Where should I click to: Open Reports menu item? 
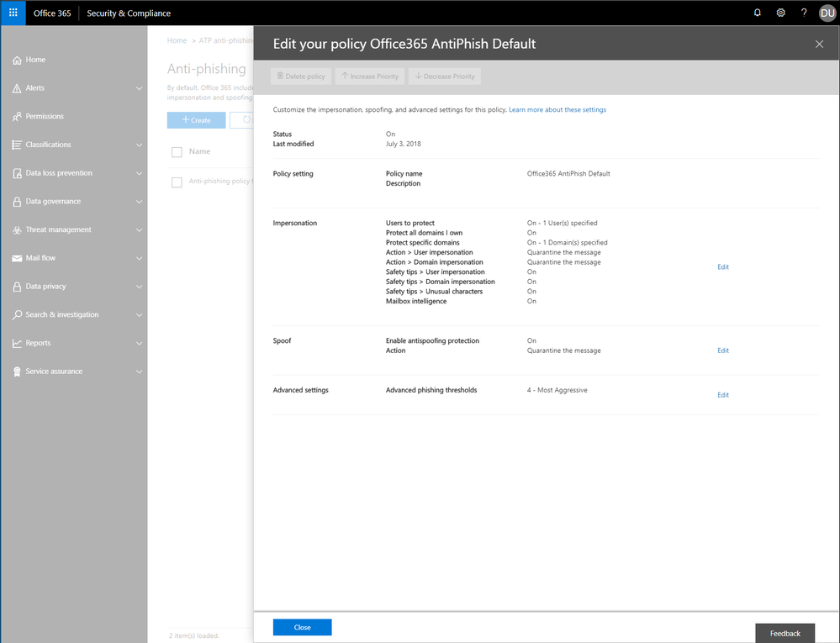click(x=38, y=343)
